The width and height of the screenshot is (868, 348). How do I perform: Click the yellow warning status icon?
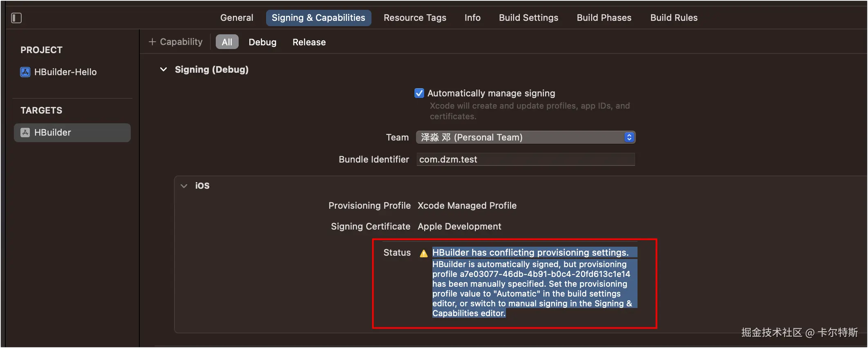[x=424, y=254]
